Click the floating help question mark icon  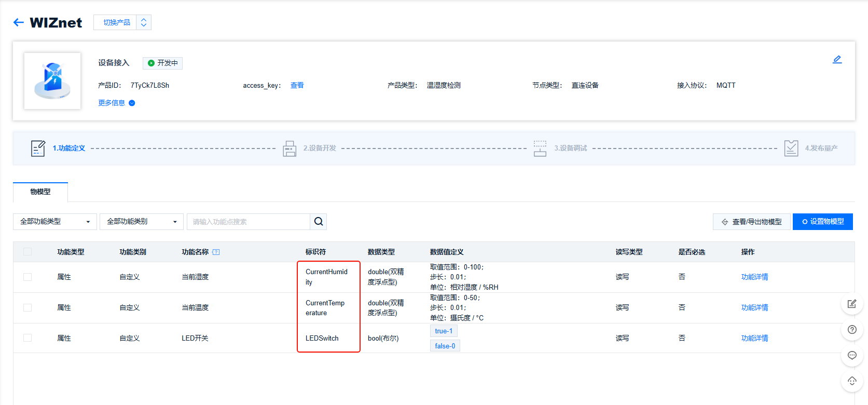click(851, 330)
